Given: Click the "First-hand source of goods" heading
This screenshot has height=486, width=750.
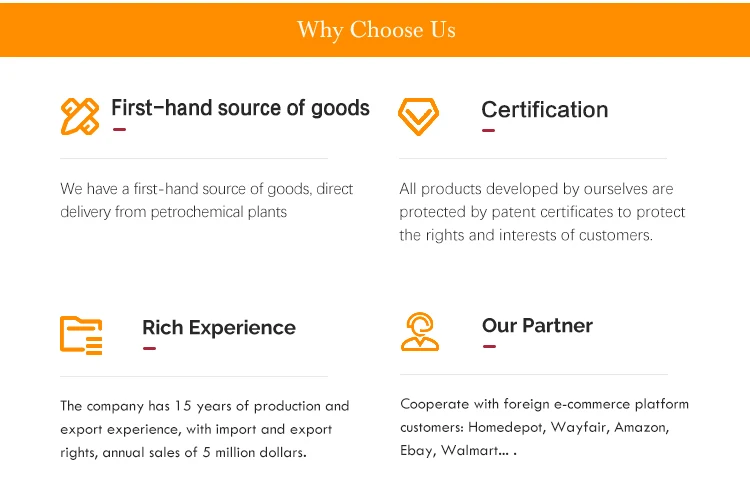Looking at the screenshot, I should coord(240,108).
